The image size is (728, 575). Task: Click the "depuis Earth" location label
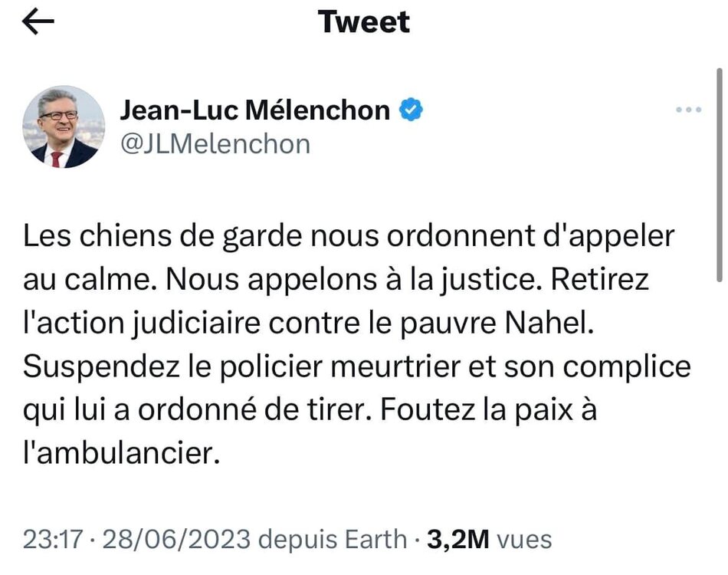click(333, 539)
